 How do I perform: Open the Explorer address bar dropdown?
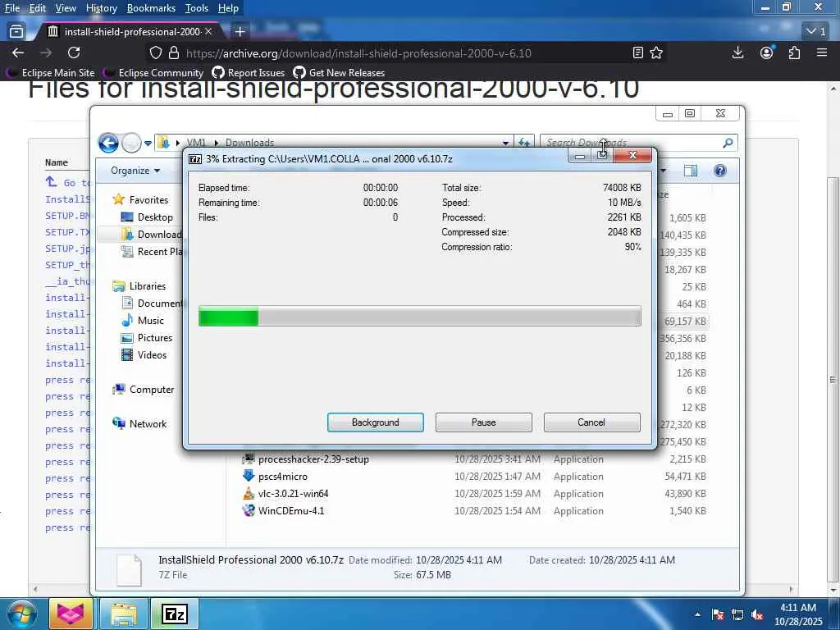(x=505, y=143)
